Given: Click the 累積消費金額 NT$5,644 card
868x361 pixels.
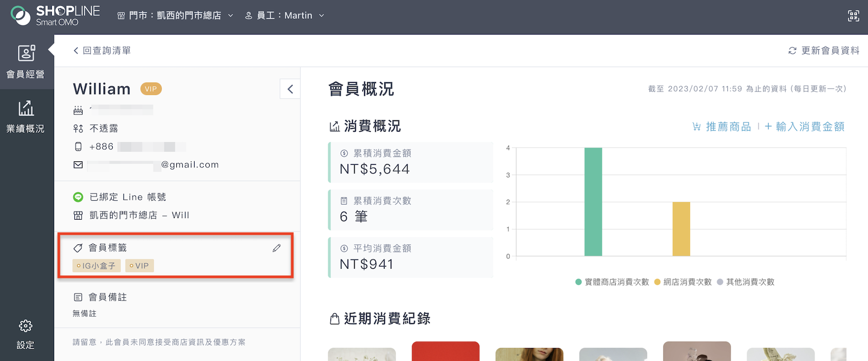Looking at the screenshot, I should click(411, 162).
